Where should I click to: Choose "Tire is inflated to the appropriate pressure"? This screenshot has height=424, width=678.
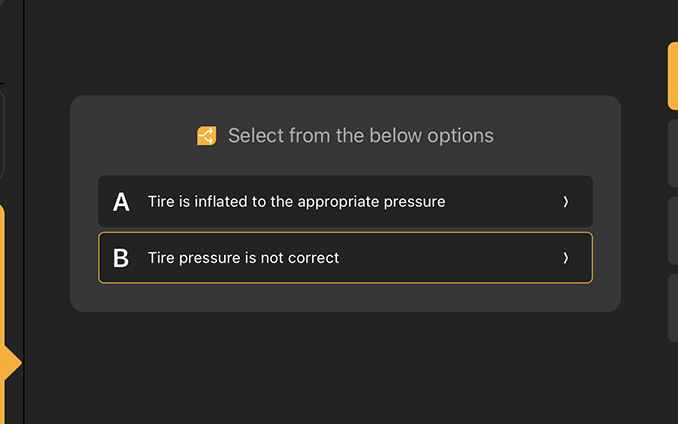[x=296, y=202]
